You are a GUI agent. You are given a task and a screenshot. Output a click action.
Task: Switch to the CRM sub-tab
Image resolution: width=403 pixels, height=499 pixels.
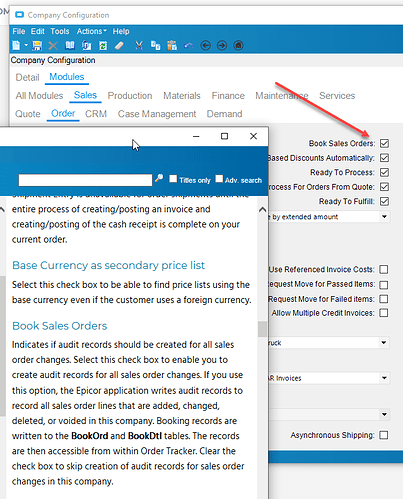click(96, 114)
